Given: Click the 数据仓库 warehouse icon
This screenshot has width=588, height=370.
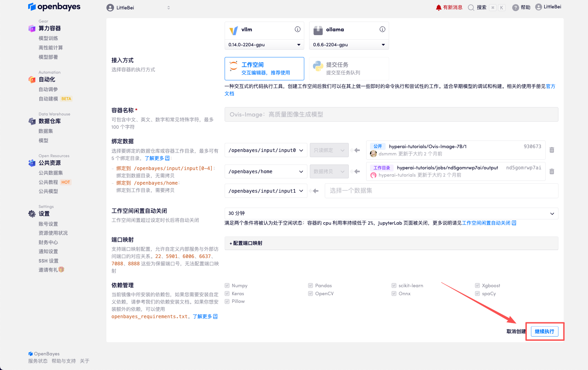Looking at the screenshot, I should pyautogui.click(x=32, y=121).
